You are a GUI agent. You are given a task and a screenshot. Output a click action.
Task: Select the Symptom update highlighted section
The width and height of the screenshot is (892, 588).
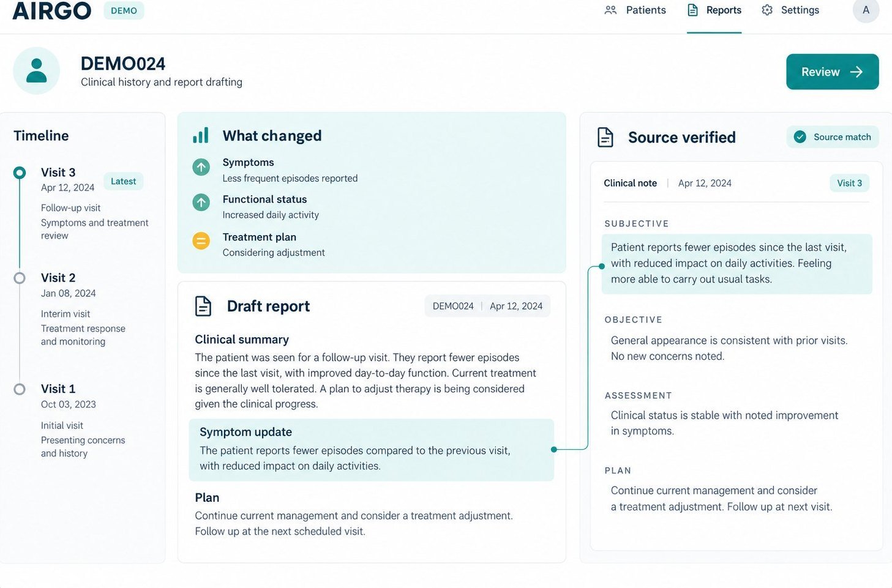tap(371, 450)
